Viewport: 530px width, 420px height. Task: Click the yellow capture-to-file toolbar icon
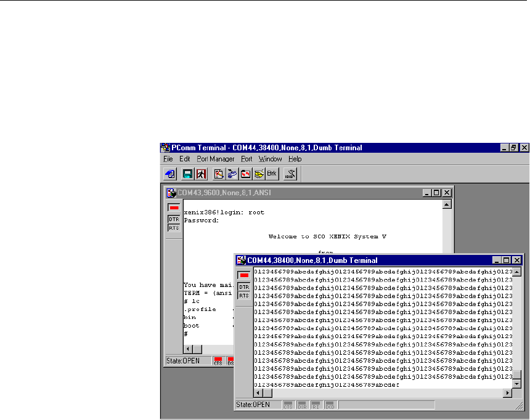pos(259,174)
